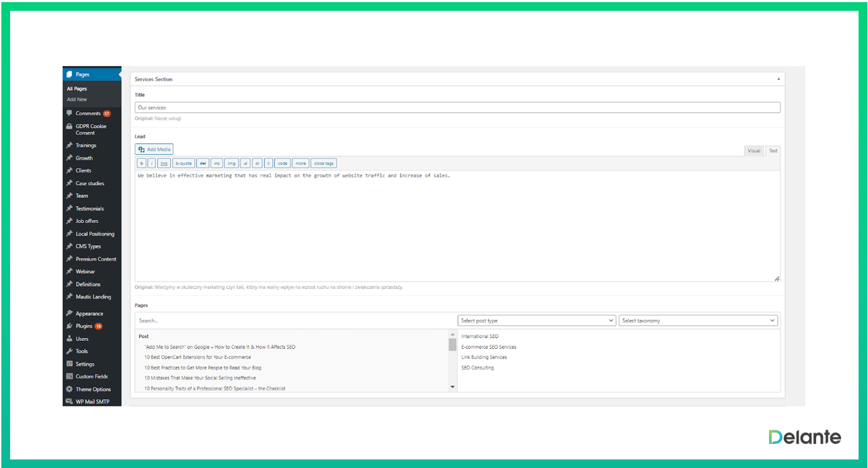Click the Users person icon
868x468 pixels.
69,339
